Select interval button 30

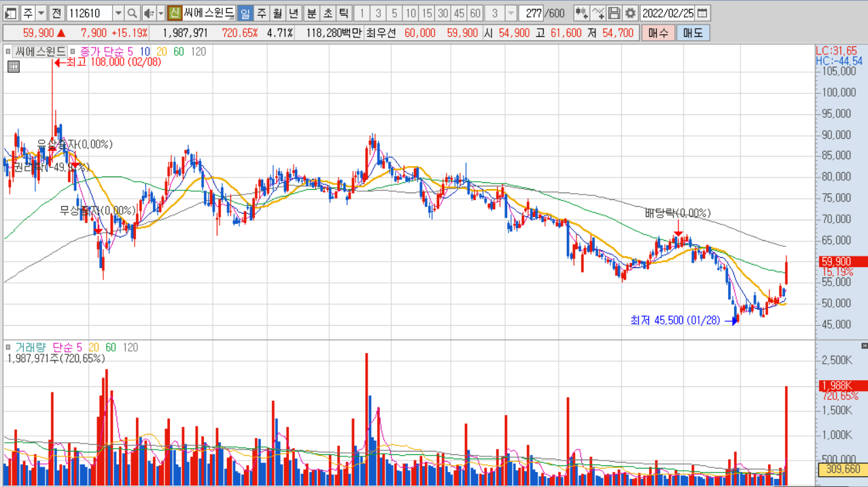[443, 13]
